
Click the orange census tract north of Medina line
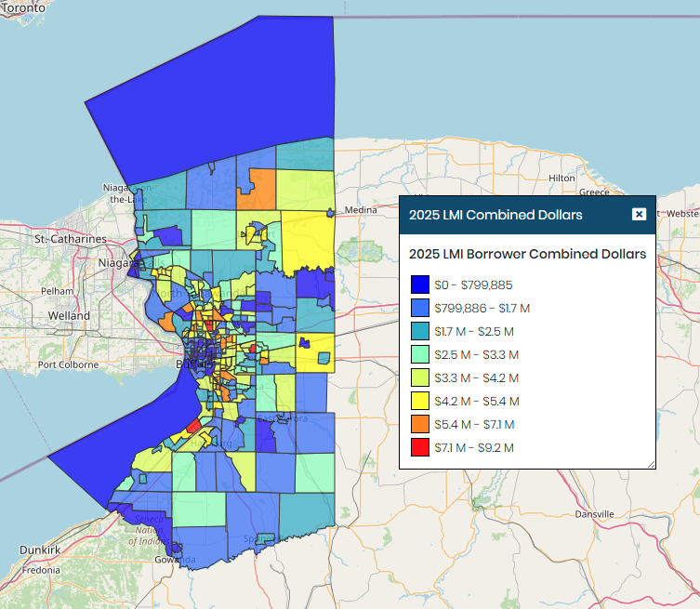tap(260, 192)
